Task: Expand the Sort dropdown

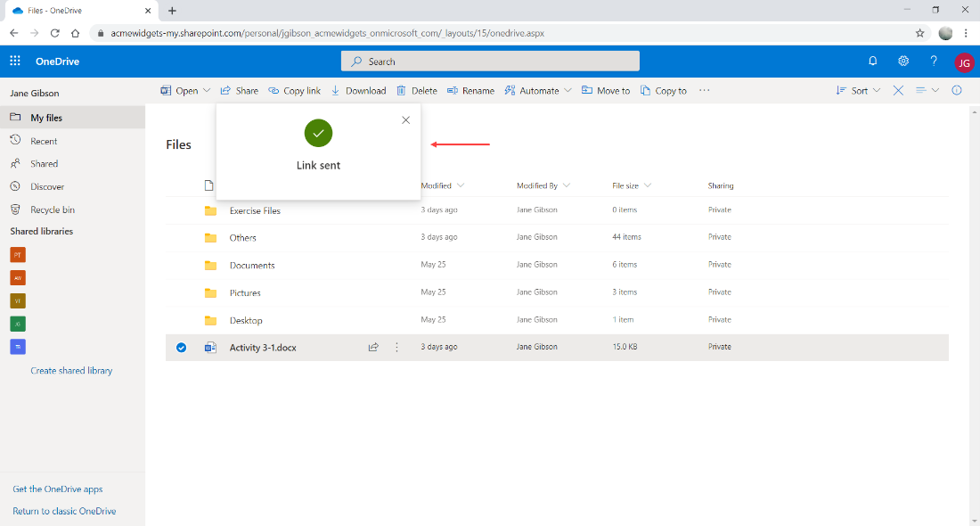Action: point(857,90)
